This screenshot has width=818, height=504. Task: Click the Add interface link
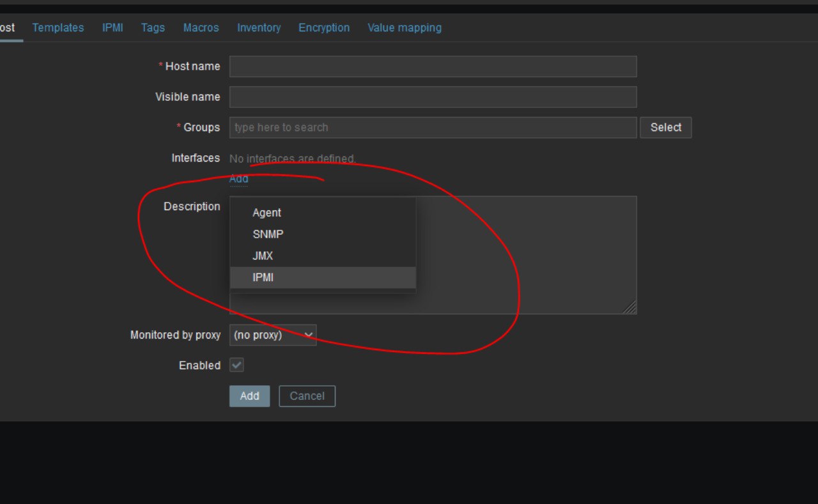pyautogui.click(x=238, y=179)
